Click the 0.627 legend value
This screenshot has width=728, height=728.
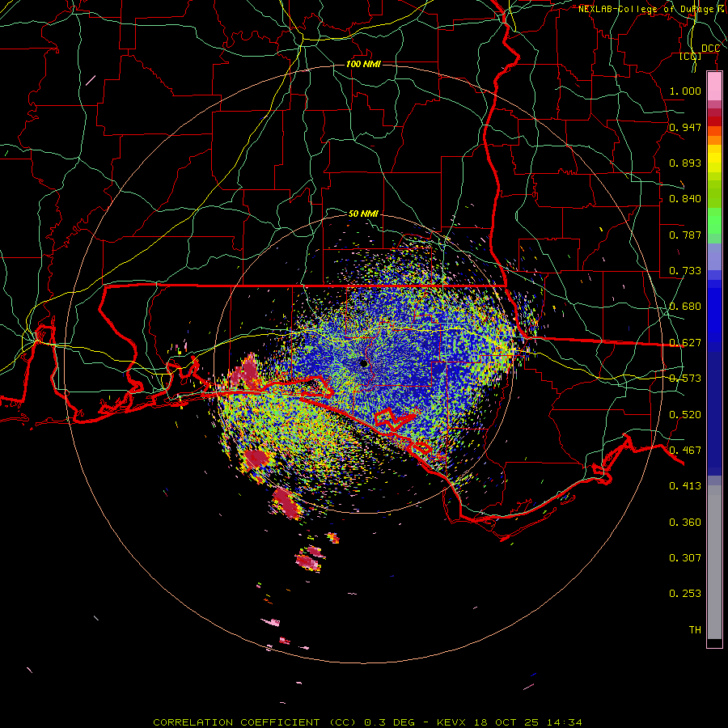[x=685, y=343]
